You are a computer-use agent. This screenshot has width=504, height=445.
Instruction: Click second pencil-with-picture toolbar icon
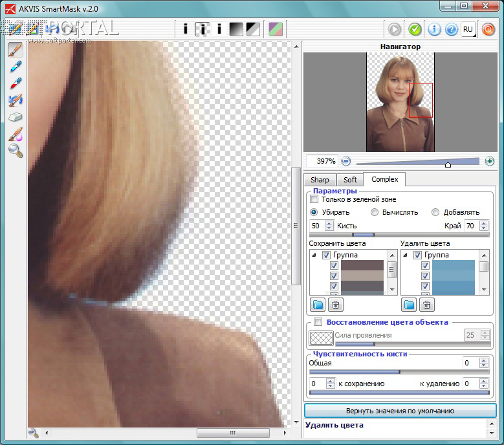click(x=32, y=29)
